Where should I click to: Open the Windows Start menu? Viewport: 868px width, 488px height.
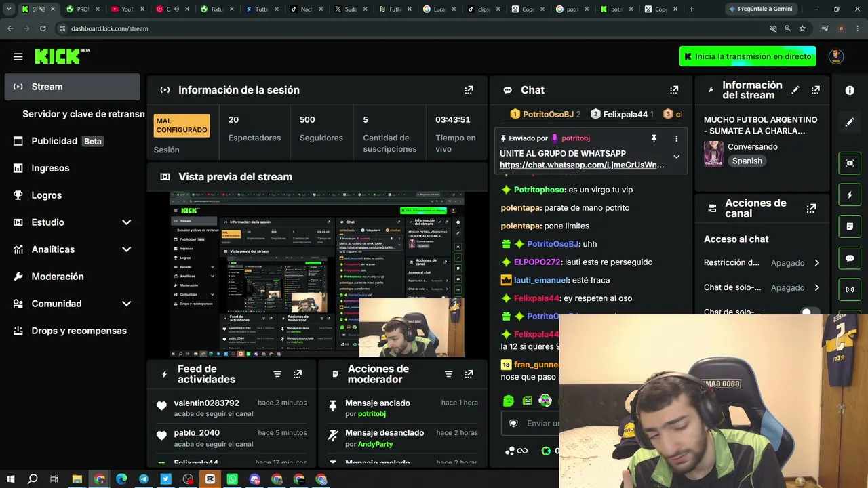pyautogui.click(x=10, y=479)
